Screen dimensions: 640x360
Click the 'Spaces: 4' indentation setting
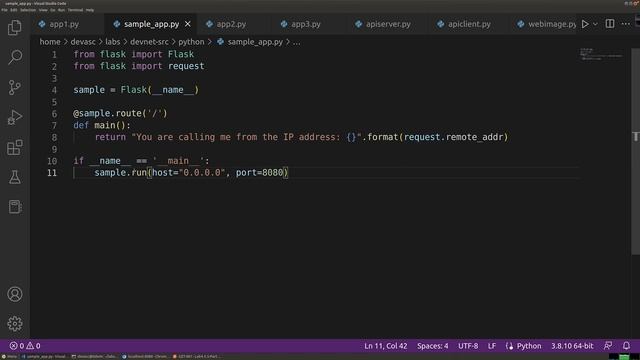(433, 346)
